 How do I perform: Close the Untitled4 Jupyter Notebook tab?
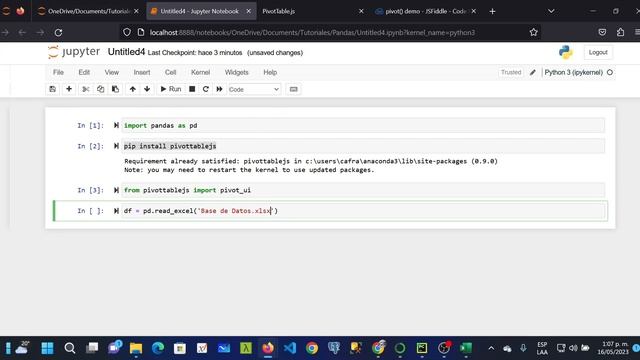(x=248, y=11)
